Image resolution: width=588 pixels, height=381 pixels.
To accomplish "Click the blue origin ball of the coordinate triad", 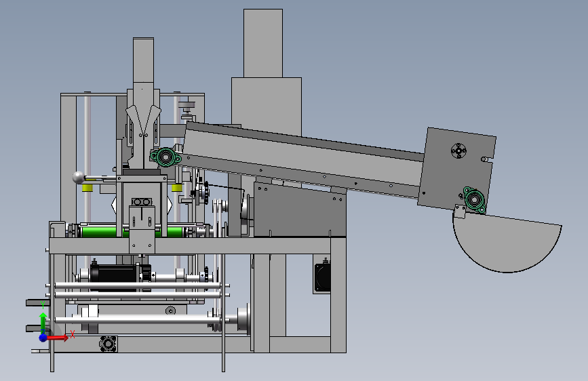I will (x=43, y=338).
